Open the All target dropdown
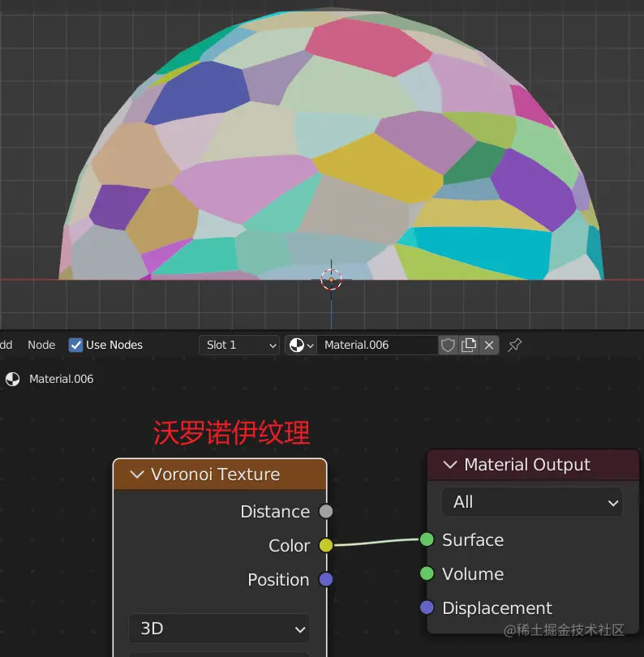Image resolution: width=644 pixels, height=657 pixels. (532, 502)
